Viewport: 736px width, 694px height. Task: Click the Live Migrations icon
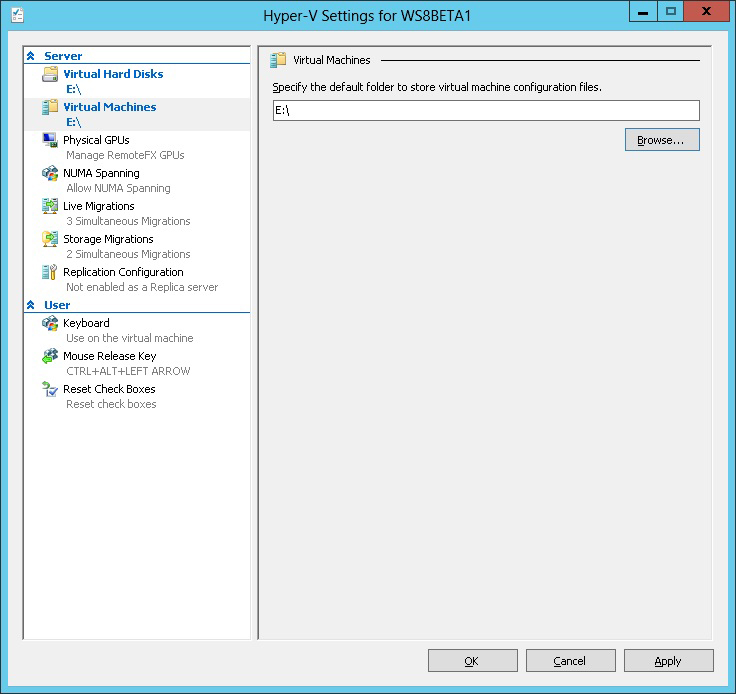[50, 206]
